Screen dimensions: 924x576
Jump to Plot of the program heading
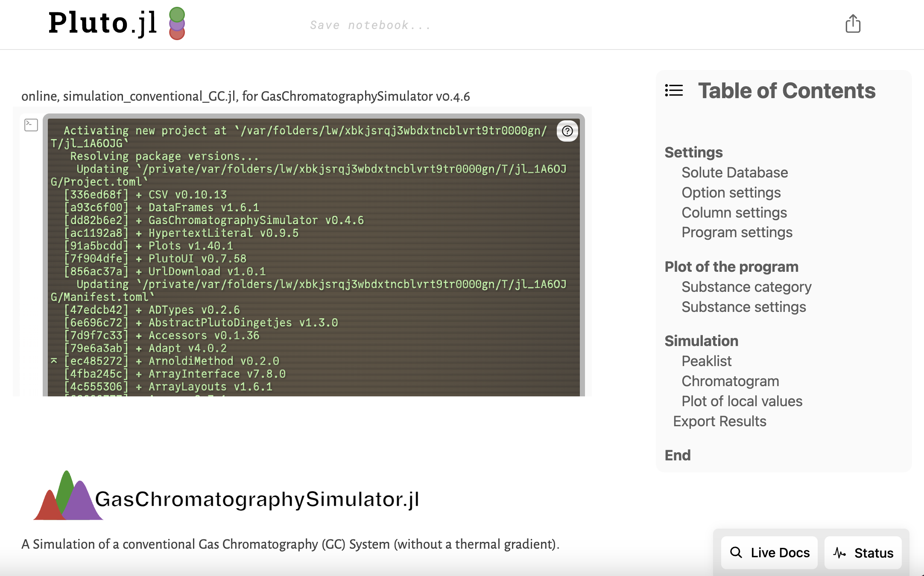pos(731,267)
